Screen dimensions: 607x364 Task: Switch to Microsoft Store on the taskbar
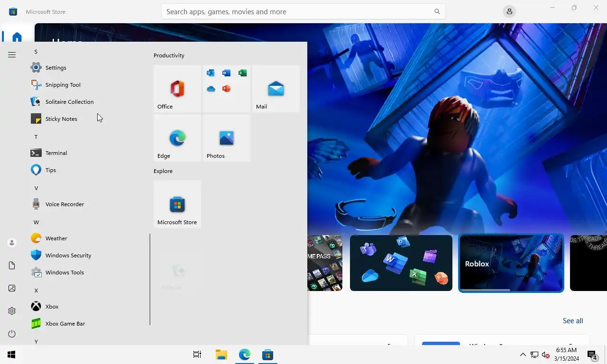[x=268, y=355]
